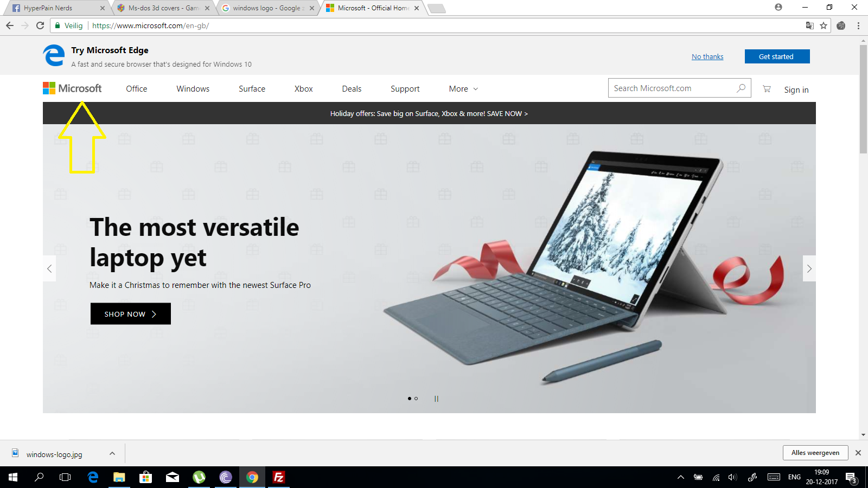Screen dimensions: 868x488
Task: Open the windows-logo.jpg download
Action: [x=54, y=454]
